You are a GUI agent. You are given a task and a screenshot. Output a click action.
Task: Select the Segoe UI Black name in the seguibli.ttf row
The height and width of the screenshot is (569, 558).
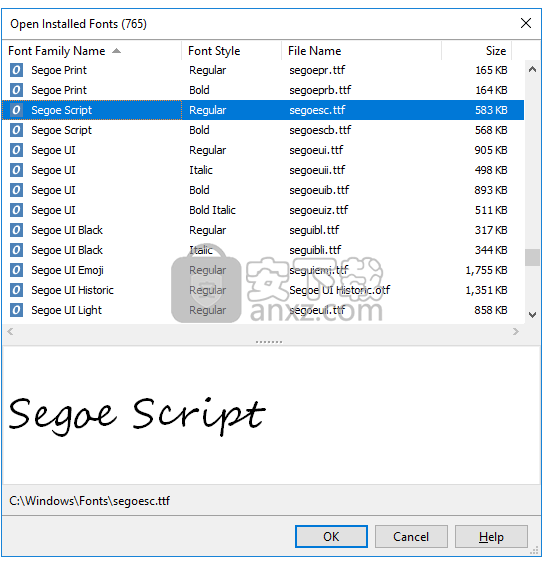pos(67,250)
